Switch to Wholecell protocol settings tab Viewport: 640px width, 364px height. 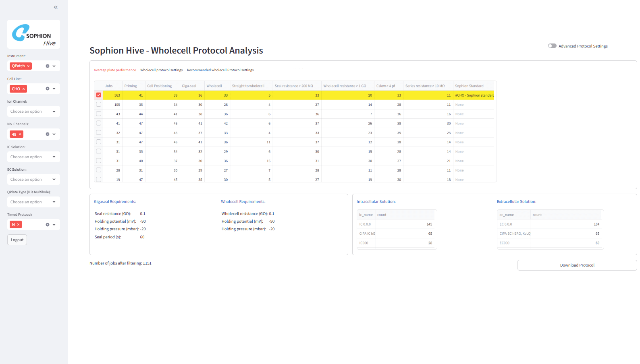[x=161, y=70]
